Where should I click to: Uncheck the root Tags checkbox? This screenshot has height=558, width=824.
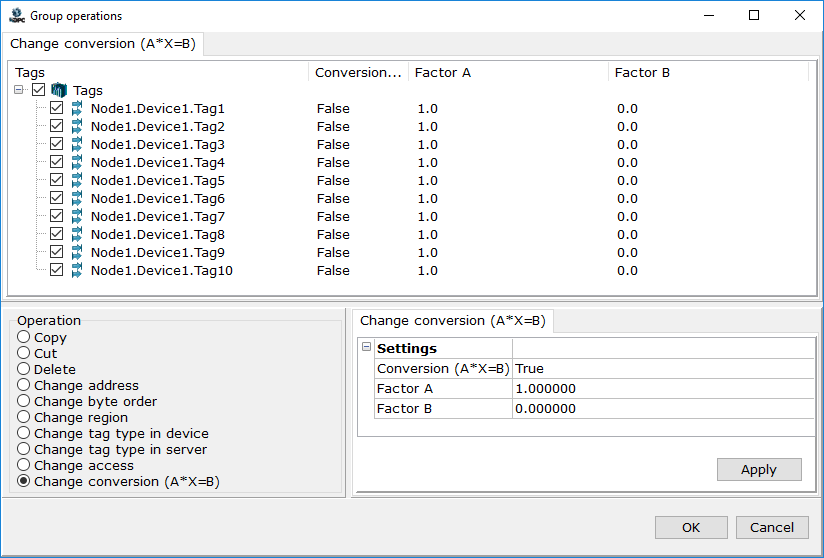[38, 90]
